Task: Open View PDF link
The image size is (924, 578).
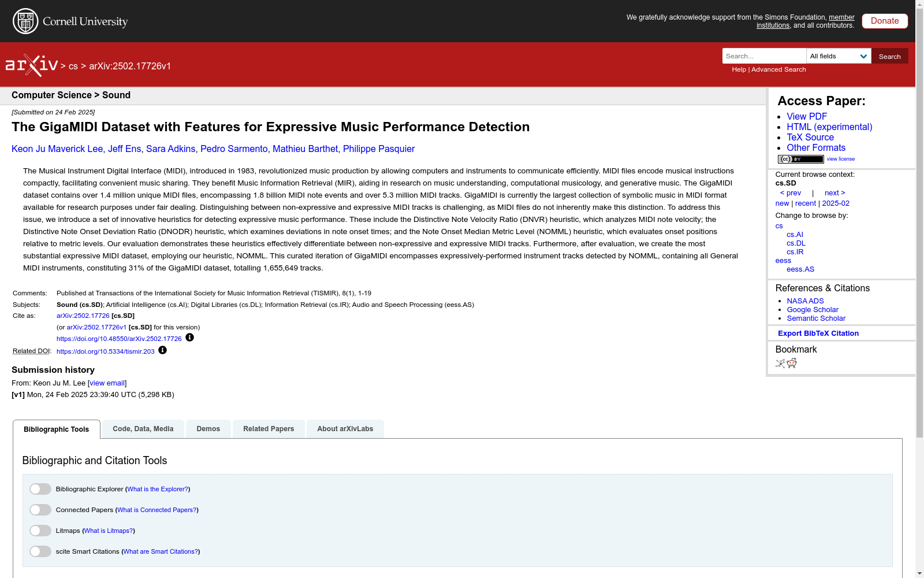Action: pos(807,117)
